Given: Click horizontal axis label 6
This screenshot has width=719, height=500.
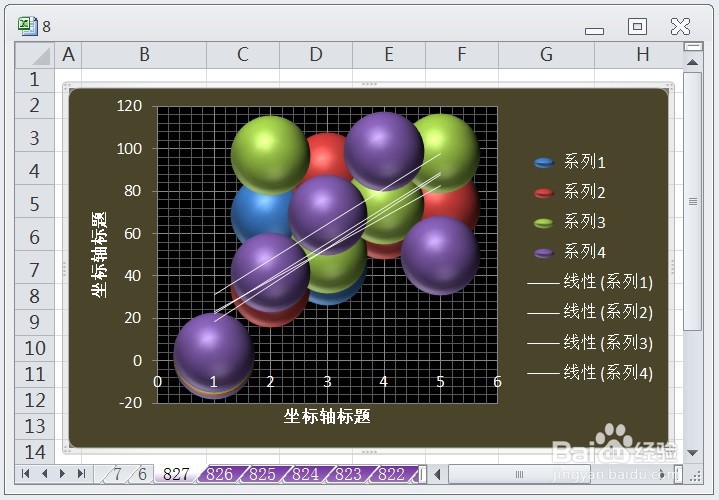Looking at the screenshot, I should coord(497,382).
